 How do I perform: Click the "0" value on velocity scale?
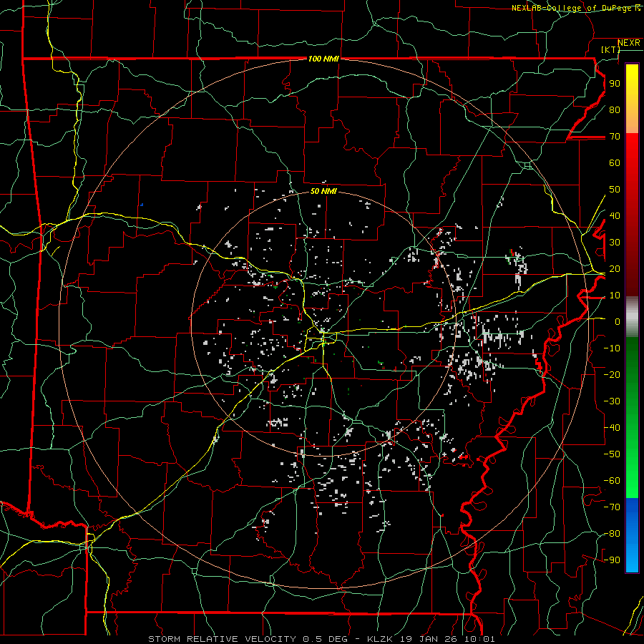[618, 321]
